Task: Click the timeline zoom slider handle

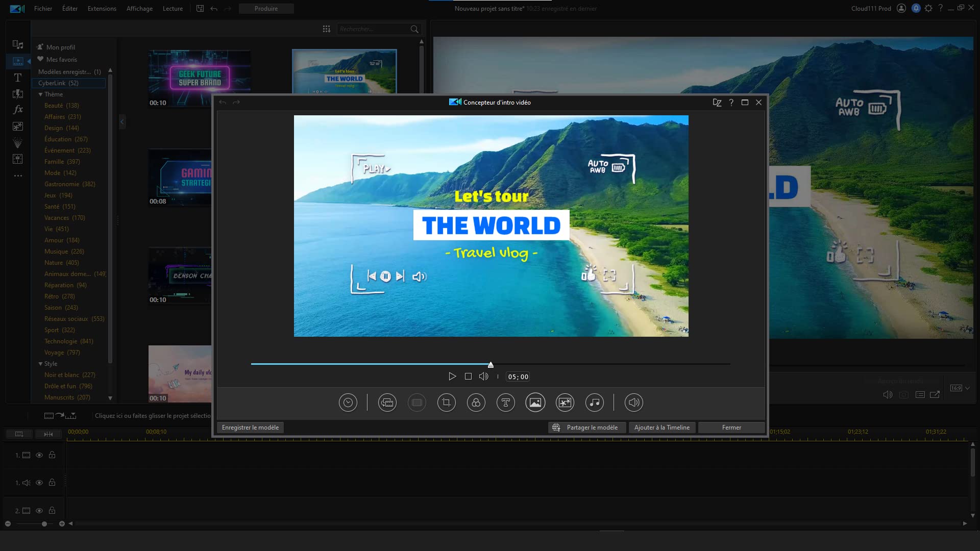Action: click(44, 524)
